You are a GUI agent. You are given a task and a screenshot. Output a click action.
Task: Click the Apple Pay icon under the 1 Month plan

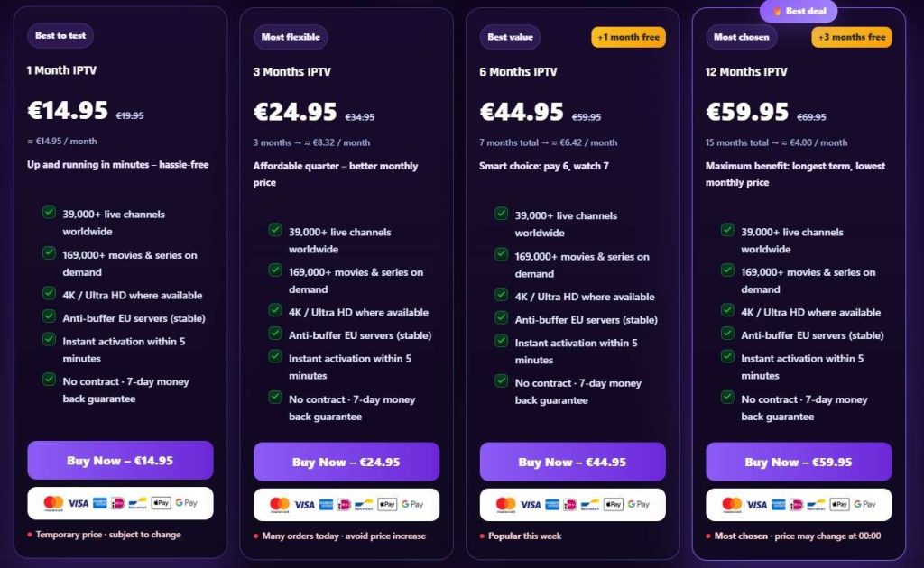pyautogui.click(x=161, y=504)
